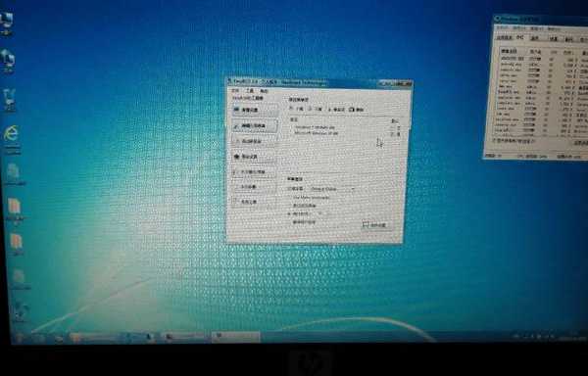Open the File menu in EasyBCD
Screen dimensions: 588x376
tap(235, 91)
